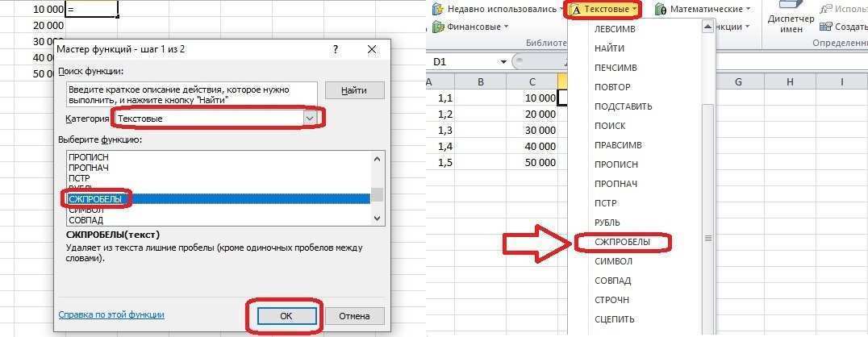Select ПРОПНАЧ in the dialog function list
The height and width of the screenshot is (337, 868).
pos(89,167)
